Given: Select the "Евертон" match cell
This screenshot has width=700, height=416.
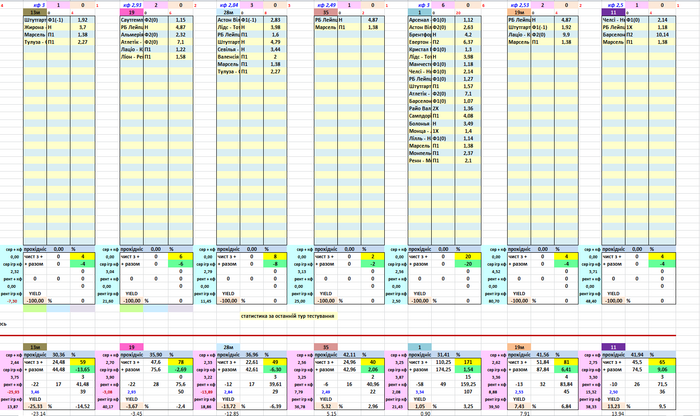Looking at the screenshot, I should point(420,42).
